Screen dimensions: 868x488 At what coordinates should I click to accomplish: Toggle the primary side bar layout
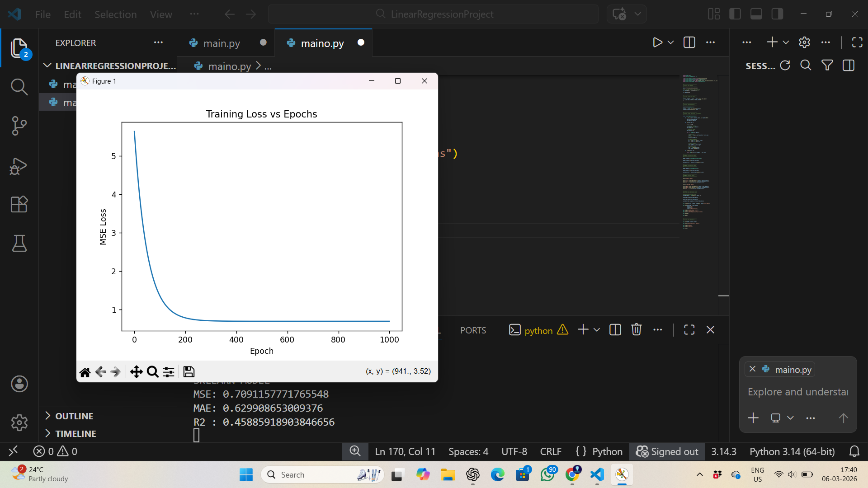pyautogui.click(x=735, y=14)
